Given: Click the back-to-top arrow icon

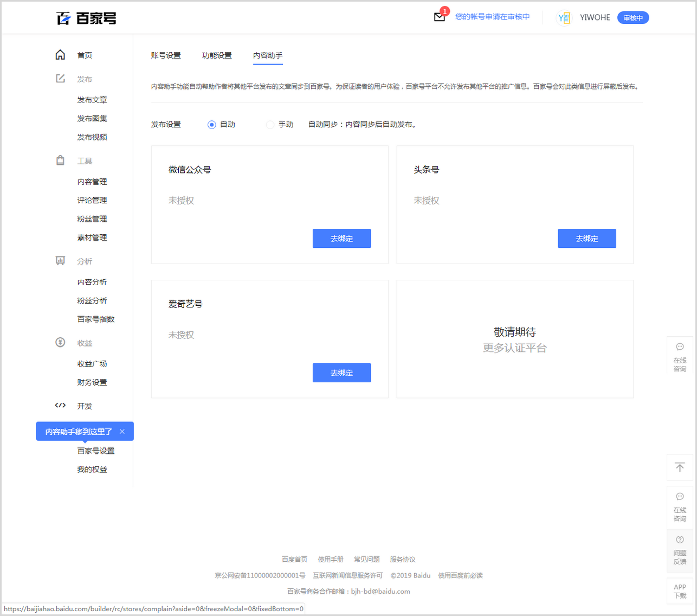Looking at the screenshot, I should pos(680,467).
